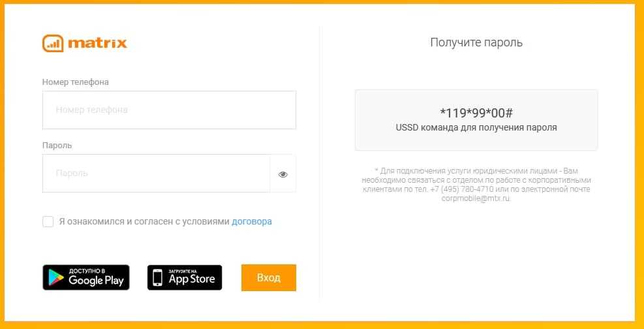This screenshot has height=329, width=644.
Task: Click the *119*99*00# USSD code
Action: click(x=476, y=112)
